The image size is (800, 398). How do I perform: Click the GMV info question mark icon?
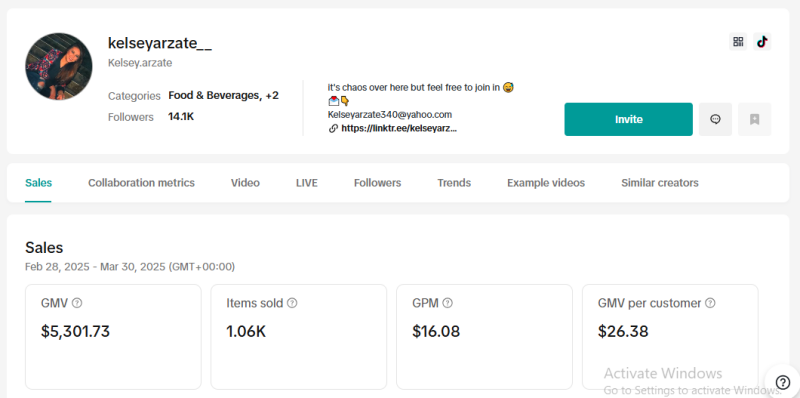(77, 303)
